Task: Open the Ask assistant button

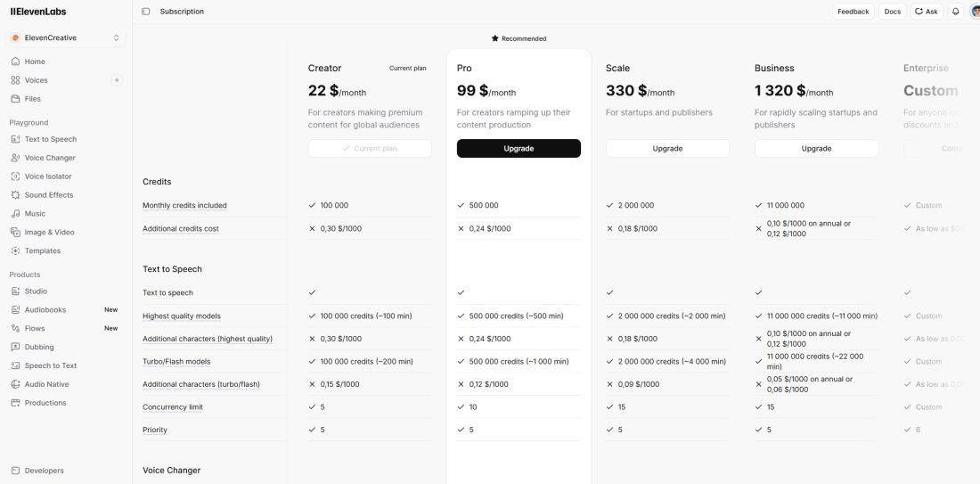Action: coord(927,12)
